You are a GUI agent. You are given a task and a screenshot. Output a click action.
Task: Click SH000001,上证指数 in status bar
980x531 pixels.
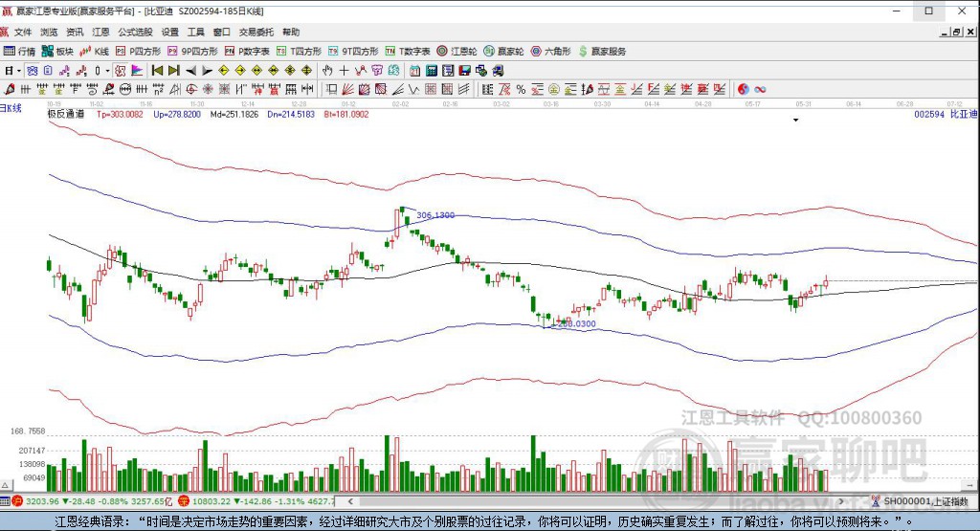[x=925, y=501]
